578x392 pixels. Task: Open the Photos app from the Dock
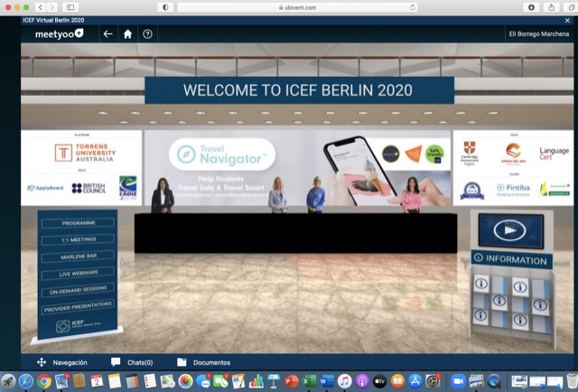click(185, 381)
